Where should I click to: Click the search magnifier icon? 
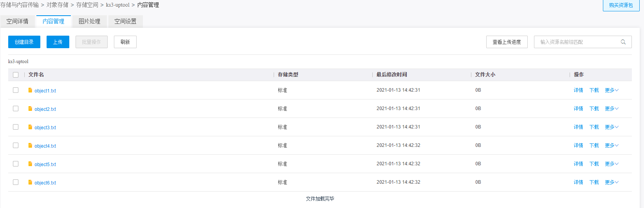(x=623, y=42)
